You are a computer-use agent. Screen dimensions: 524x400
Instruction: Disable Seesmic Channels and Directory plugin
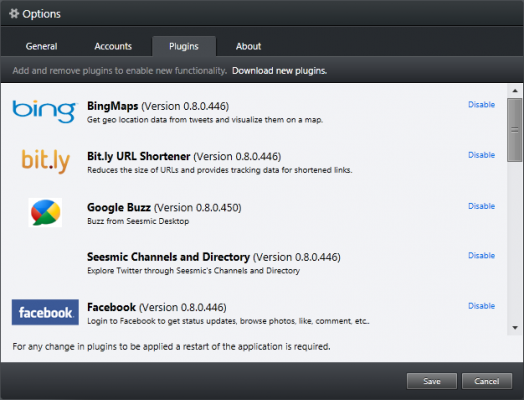click(x=481, y=256)
